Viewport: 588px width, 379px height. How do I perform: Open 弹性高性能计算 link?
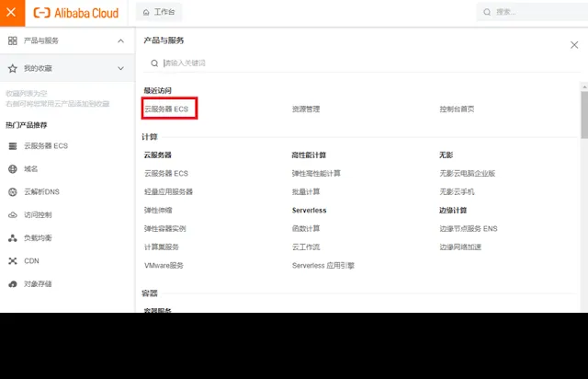point(316,173)
